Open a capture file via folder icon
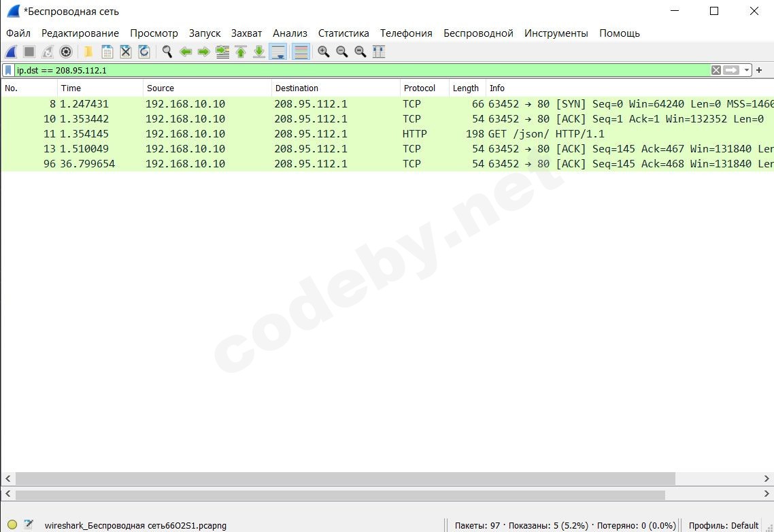 pyautogui.click(x=88, y=52)
